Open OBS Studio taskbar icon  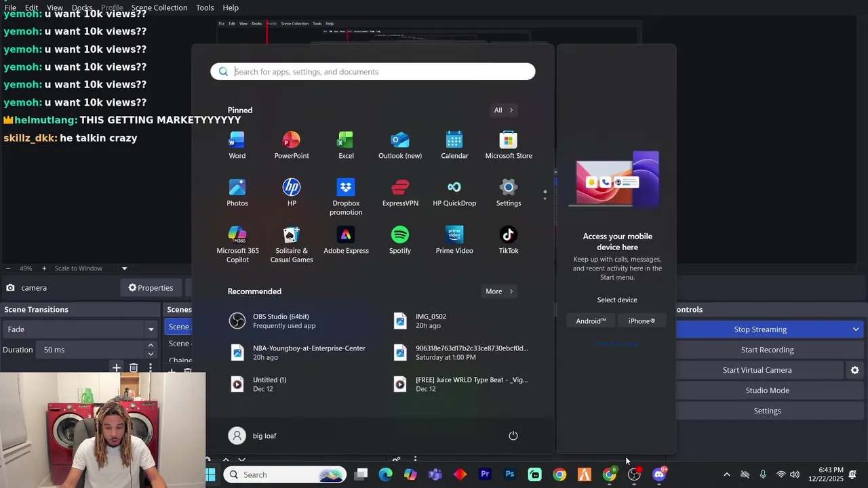click(x=634, y=474)
